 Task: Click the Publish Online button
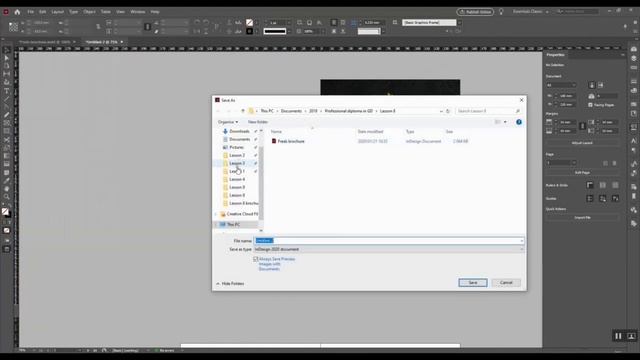click(476, 12)
